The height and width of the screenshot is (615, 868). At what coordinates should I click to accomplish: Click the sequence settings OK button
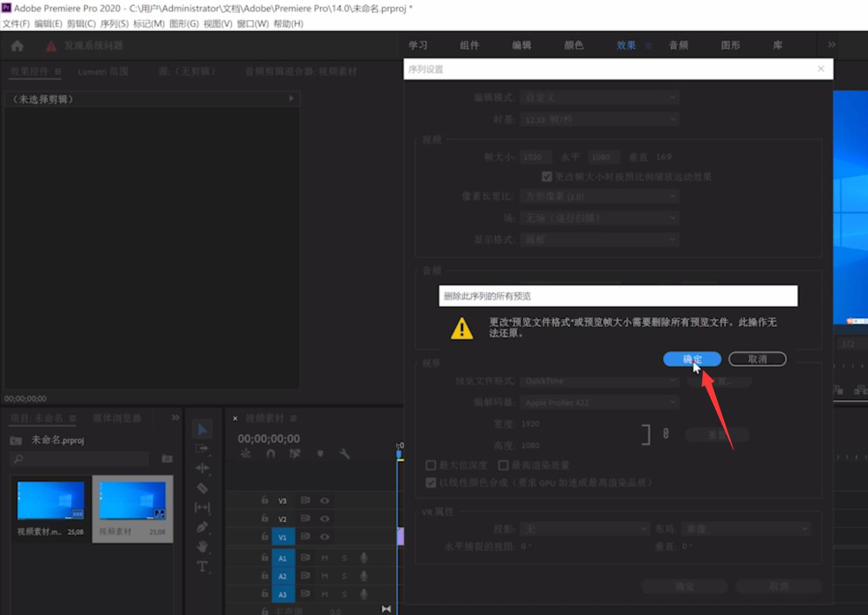[x=684, y=587]
